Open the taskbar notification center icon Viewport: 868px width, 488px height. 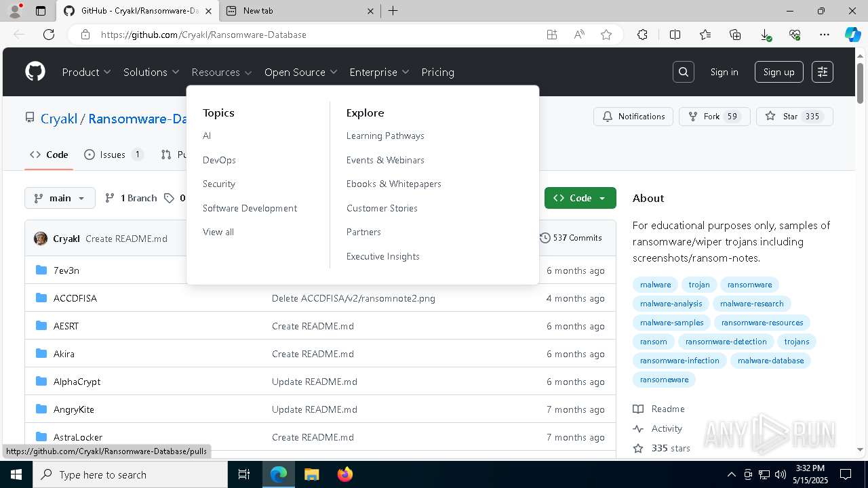[x=846, y=474]
